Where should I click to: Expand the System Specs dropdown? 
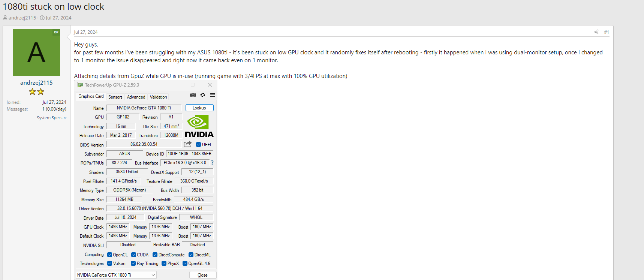[x=51, y=118]
